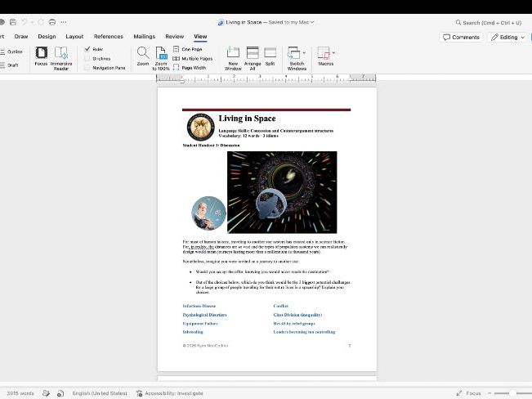Viewport: 532px width, 399px height.
Task: Uncheck the Ruler checkbox
Action: point(87,49)
